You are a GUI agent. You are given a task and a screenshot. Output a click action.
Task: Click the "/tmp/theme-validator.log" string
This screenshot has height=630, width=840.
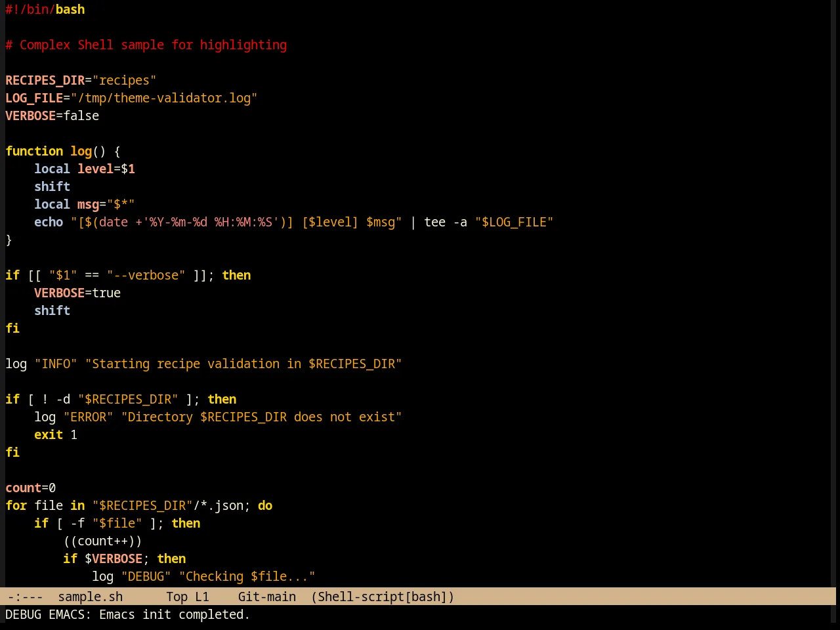click(x=164, y=98)
